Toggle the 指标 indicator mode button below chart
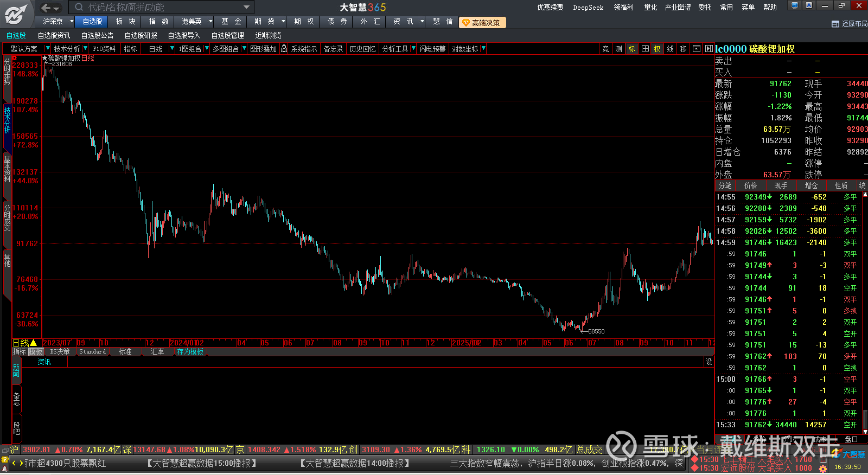The width and height of the screenshot is (868, 475). point(20,352)
